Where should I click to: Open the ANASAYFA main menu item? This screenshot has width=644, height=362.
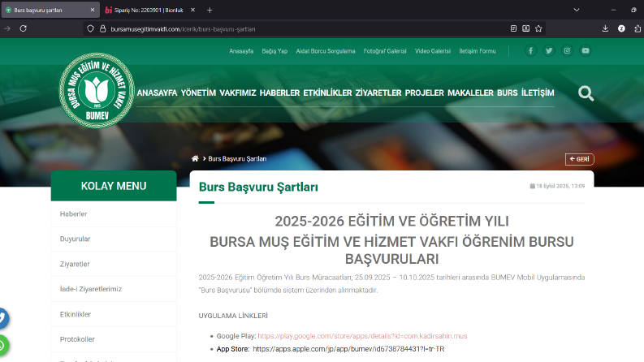point(157,93)
